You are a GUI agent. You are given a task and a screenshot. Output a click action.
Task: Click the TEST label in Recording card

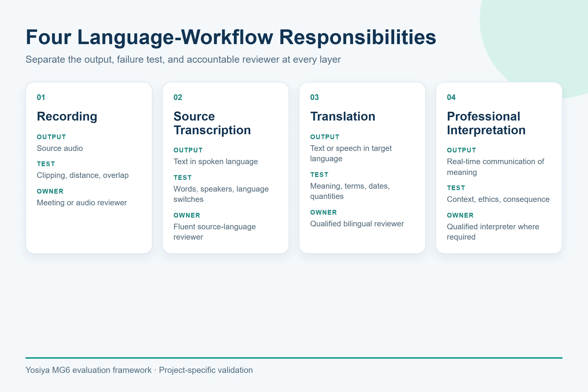pos(46,164)
